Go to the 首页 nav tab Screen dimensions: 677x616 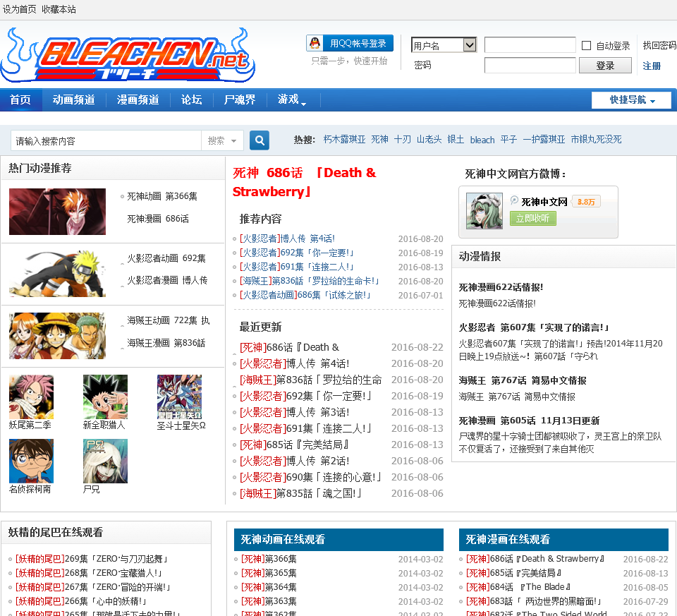click(x=20, y=99)
